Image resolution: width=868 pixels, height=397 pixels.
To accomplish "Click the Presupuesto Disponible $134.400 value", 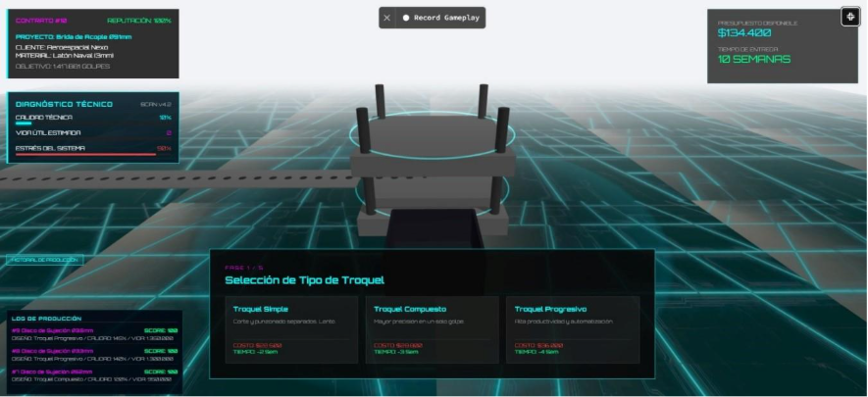I will 744,33.
